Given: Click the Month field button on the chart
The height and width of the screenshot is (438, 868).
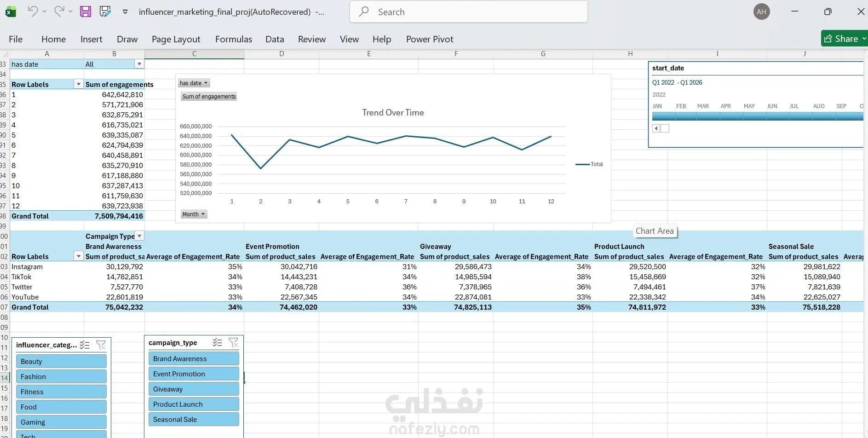Looking at the screenshot, I should pos(194,214).
